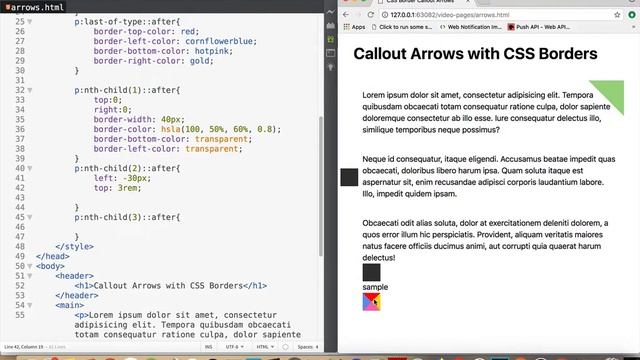Click the dark square above 'sample' text

tap(371, 272)
